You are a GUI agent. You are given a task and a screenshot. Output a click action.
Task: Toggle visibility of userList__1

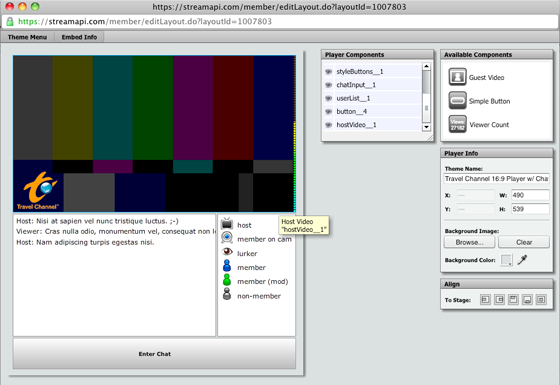329,98
